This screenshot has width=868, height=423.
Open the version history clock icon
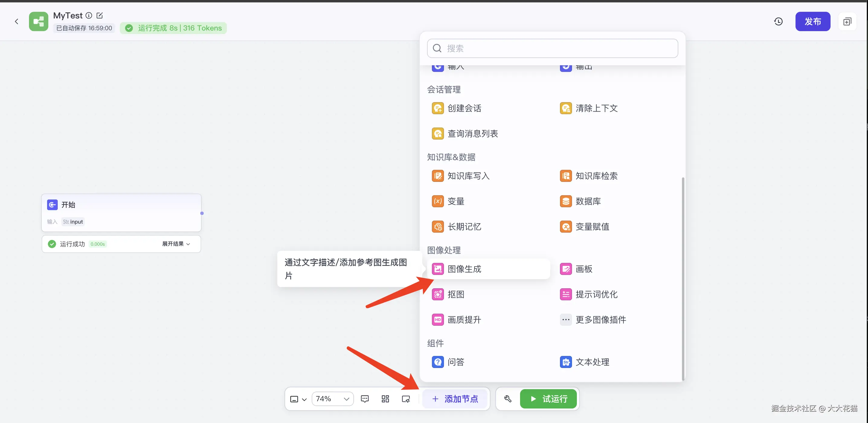[778, 21]
